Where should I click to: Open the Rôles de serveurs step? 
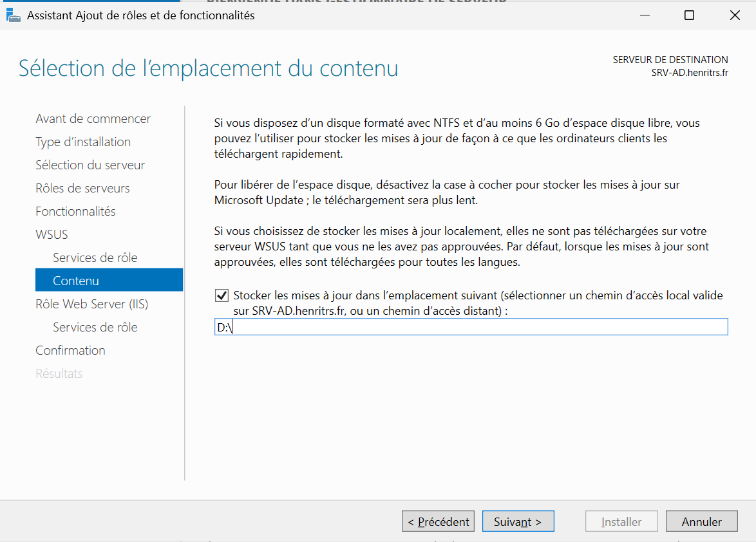82,188
